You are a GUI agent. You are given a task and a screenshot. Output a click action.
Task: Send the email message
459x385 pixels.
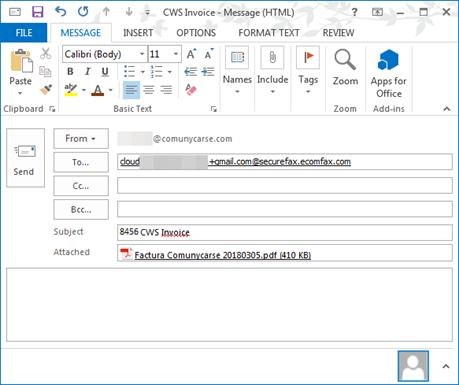(25, 158)
